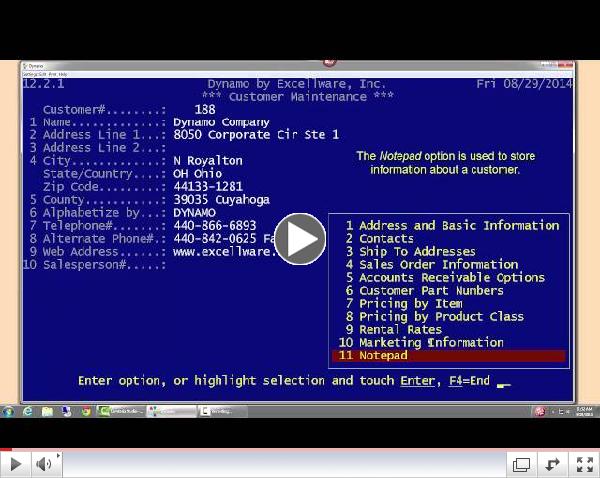Click the play icon in player bar
The image size is (600, 478).
15,464
